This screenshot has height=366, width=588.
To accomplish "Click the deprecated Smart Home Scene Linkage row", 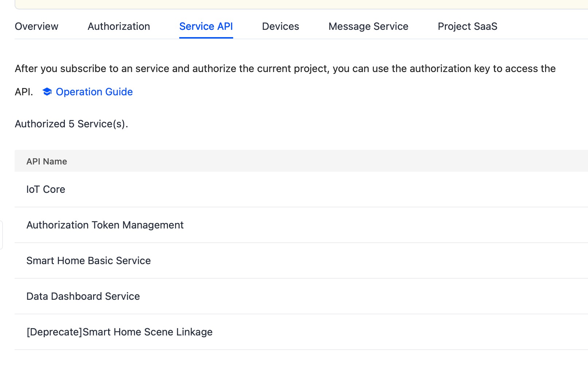I will 119,332.
